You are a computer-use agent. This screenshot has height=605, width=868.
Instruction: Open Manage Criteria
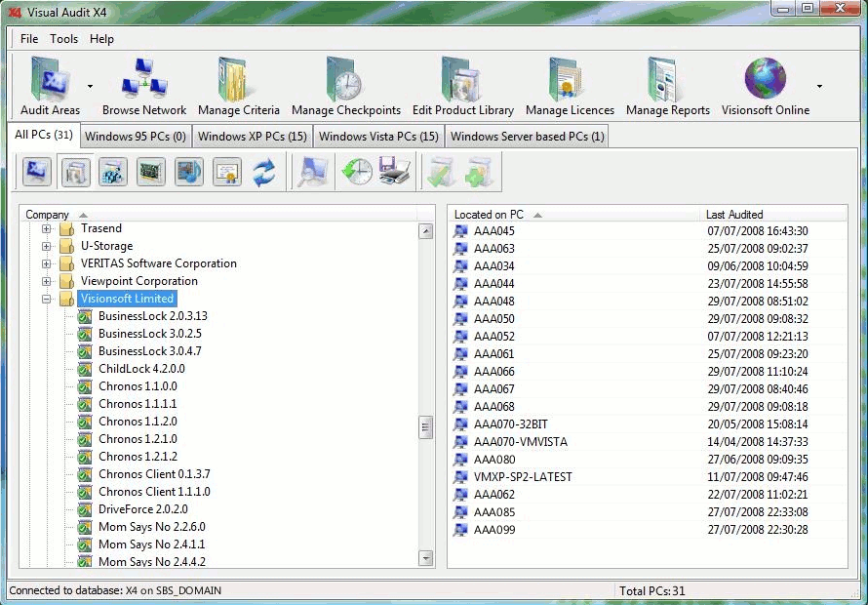[239, 87]
